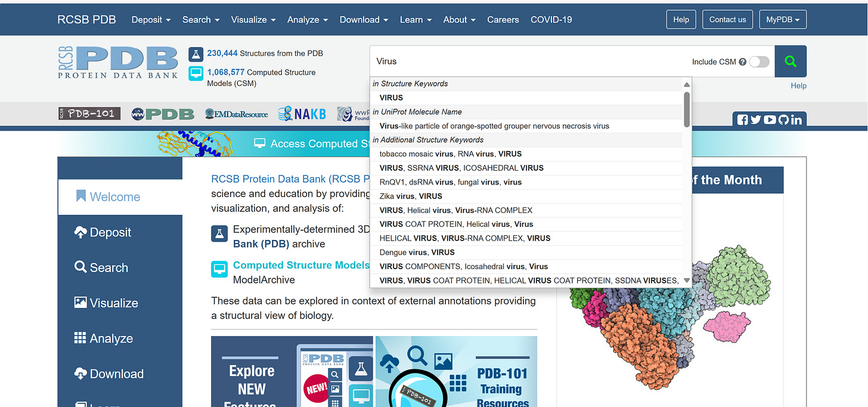Select the Analyze sidebar tab
The width and height of the screenshot is (868, 407).
pos(120,338)
